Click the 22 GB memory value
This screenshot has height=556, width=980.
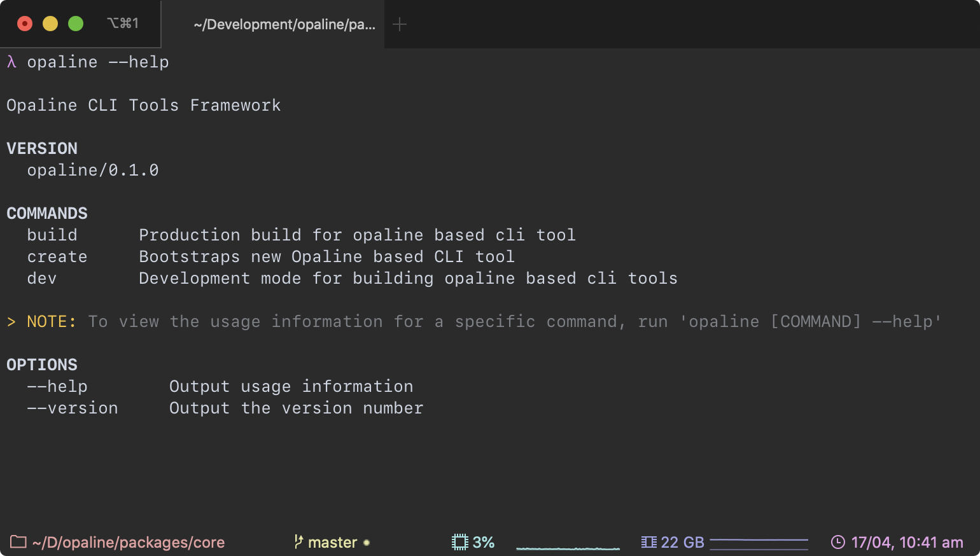pyautogui.click(x=683, y=543)
